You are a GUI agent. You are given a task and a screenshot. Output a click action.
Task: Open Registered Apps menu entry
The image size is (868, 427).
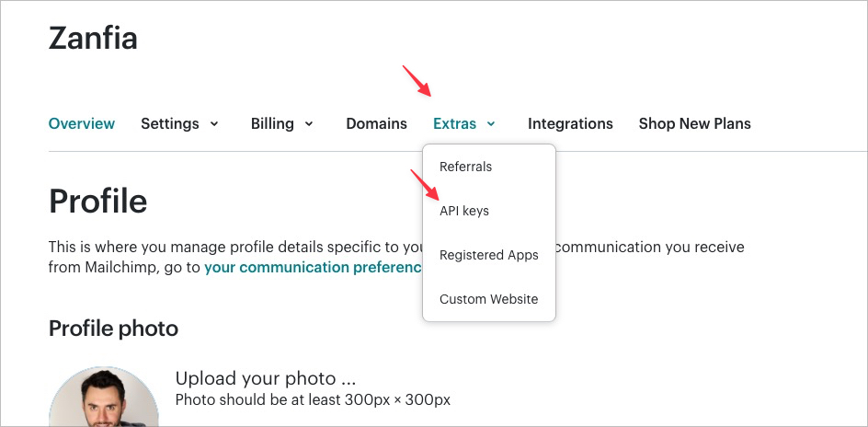489,255
